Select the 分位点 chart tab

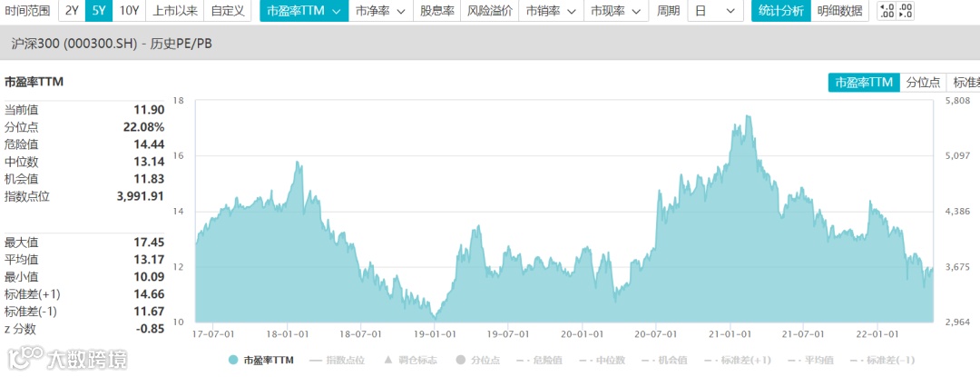click(923, 82)
